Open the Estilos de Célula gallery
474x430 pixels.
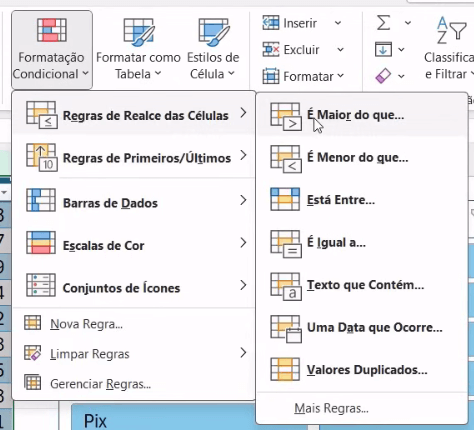coord(213,50)
